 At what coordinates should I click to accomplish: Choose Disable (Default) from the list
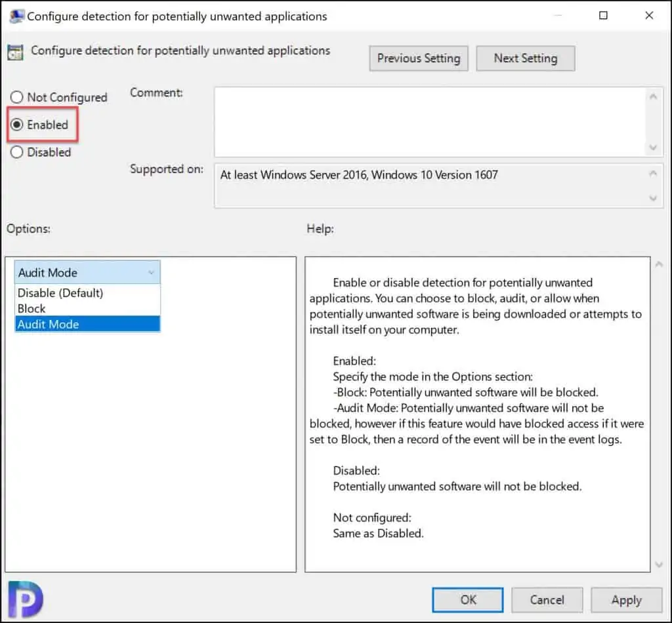(87, 293)
